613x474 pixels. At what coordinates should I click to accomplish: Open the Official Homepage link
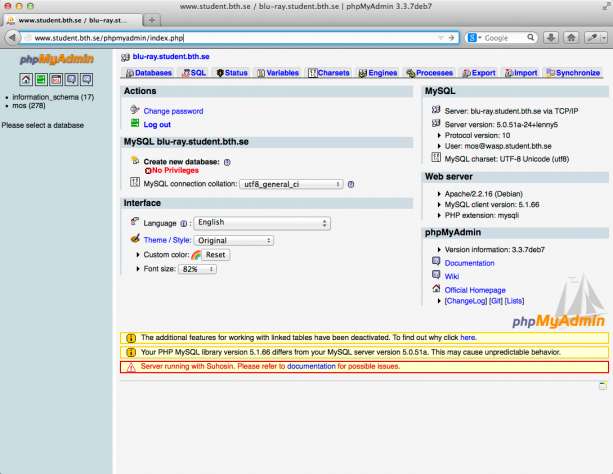tap(475, 290)
